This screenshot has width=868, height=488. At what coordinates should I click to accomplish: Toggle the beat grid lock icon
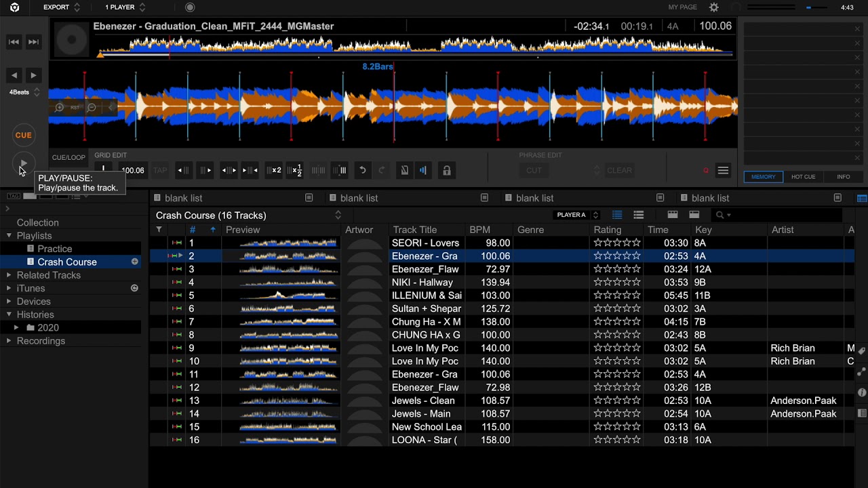click(447, 171)
